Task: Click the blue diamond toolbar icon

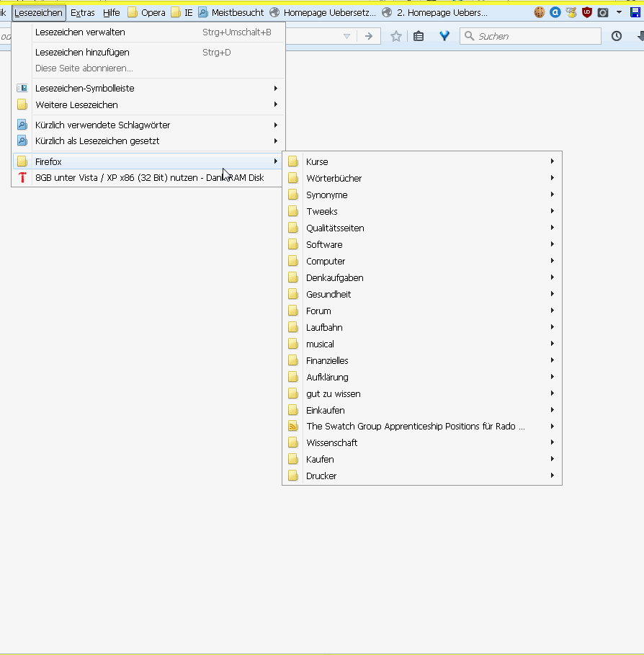Action: [x=444, y=36]
